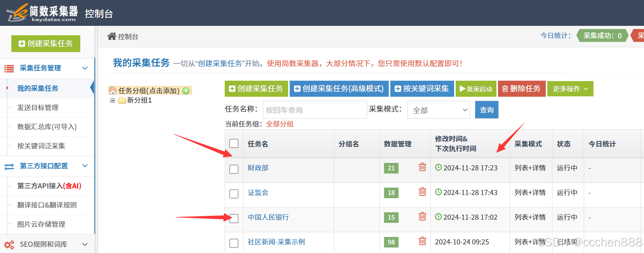
Task: Open 翻译接口&翻译规则 in sidebar
Action: coord(47,205)
